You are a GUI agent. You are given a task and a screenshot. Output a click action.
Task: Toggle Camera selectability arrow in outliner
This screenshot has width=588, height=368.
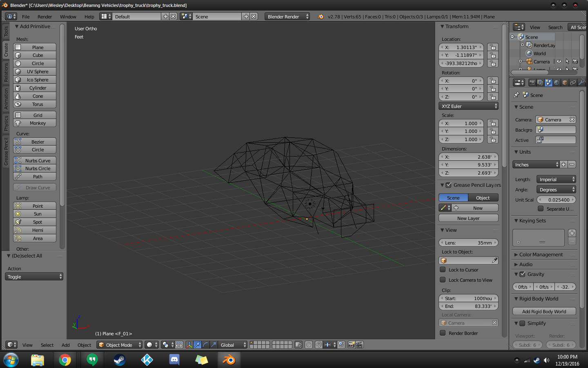pos(567,62)
